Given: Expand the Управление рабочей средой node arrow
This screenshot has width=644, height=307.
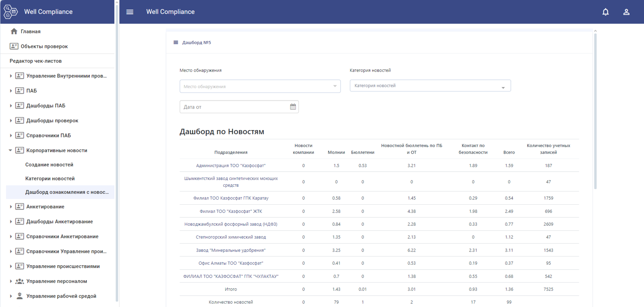Looking at the screenshot, I should (11, 296).
